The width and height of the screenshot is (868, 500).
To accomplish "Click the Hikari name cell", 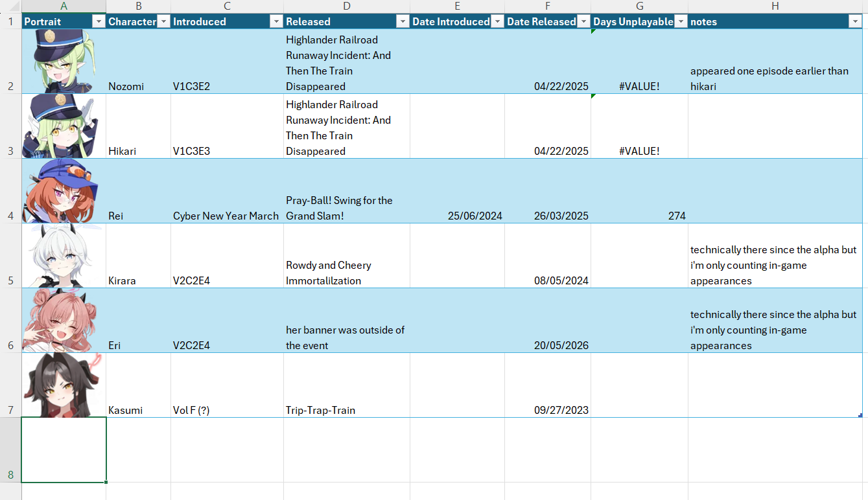I will (x=138, y=126).
